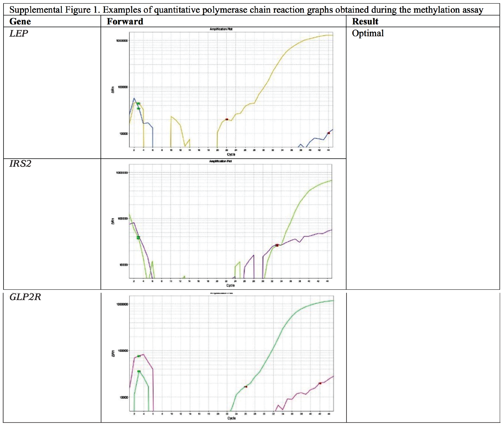Click the 'Optimal' result text
This screenshot has height=424, width=504.
point(367,33)
